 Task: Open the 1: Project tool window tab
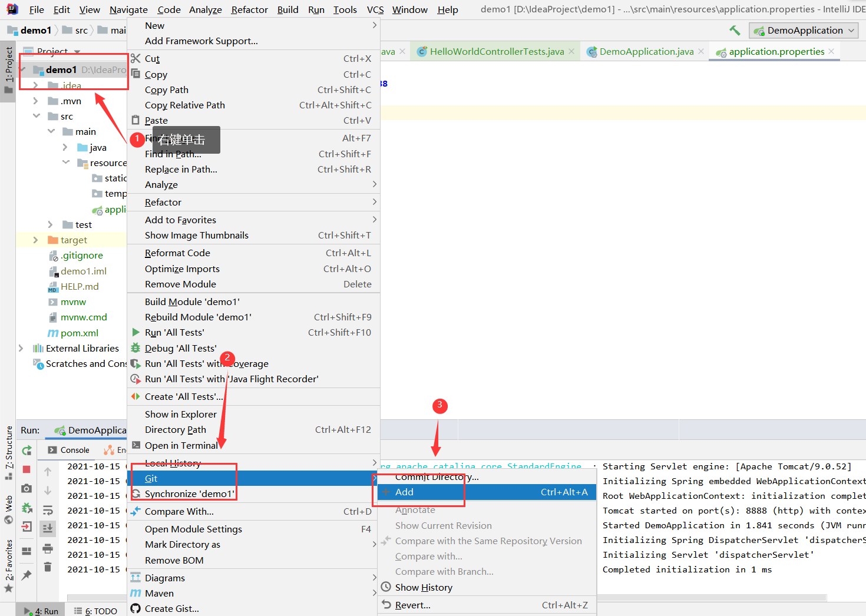(8, 71)
